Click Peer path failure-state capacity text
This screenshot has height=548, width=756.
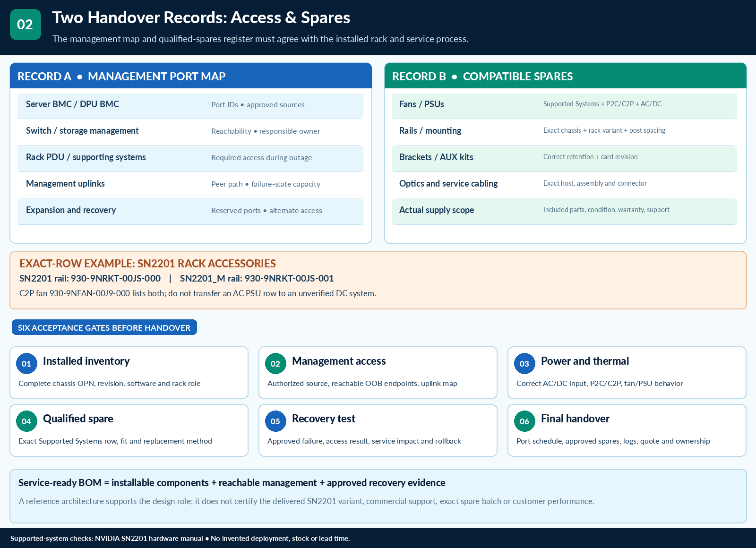[x=266, y=184]
